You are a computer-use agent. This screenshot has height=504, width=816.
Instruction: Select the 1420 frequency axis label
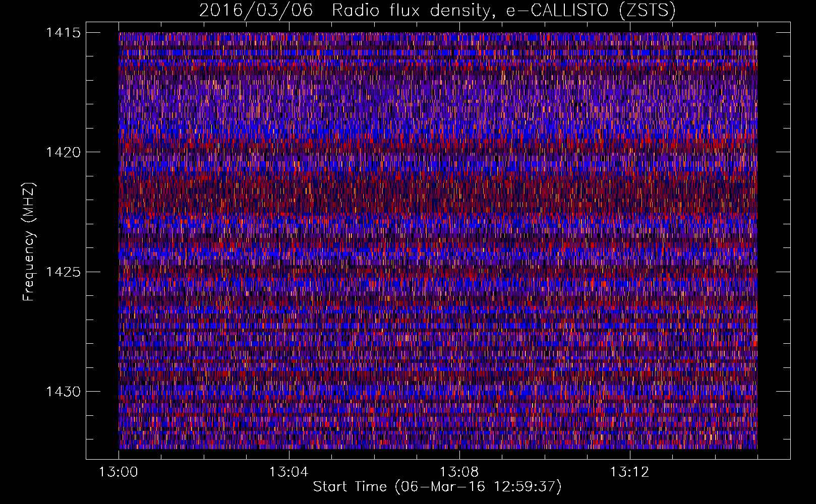63,152
